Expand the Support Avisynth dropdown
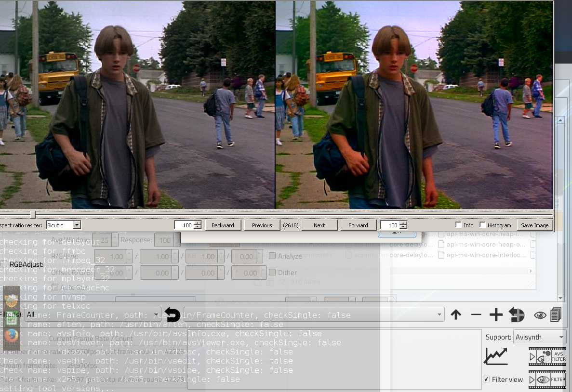Viewport: 572px width, 392px height. 539,337
